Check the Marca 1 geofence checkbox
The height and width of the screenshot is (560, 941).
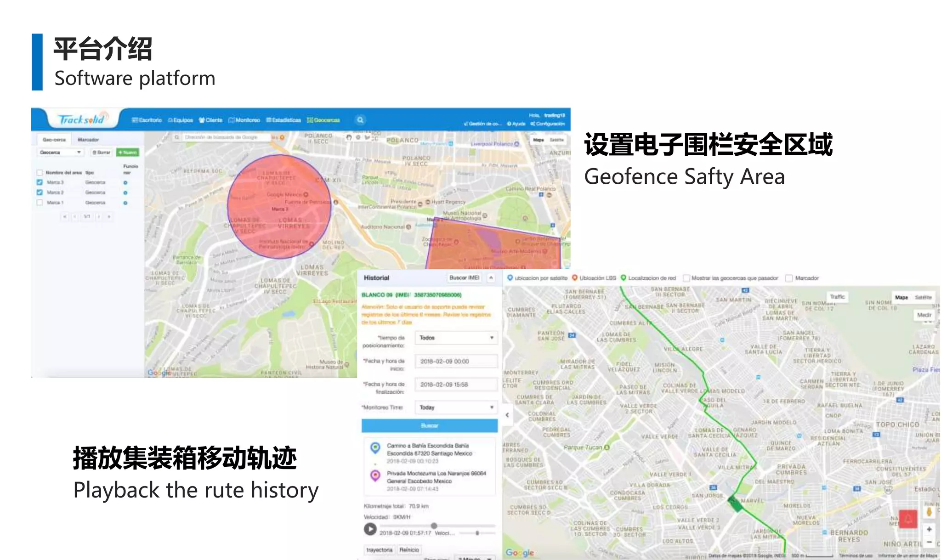40,203
